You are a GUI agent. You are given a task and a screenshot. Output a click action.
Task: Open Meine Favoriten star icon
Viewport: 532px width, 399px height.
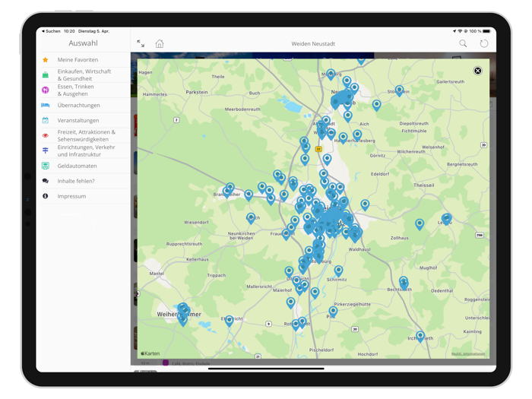tap(45, 60)
